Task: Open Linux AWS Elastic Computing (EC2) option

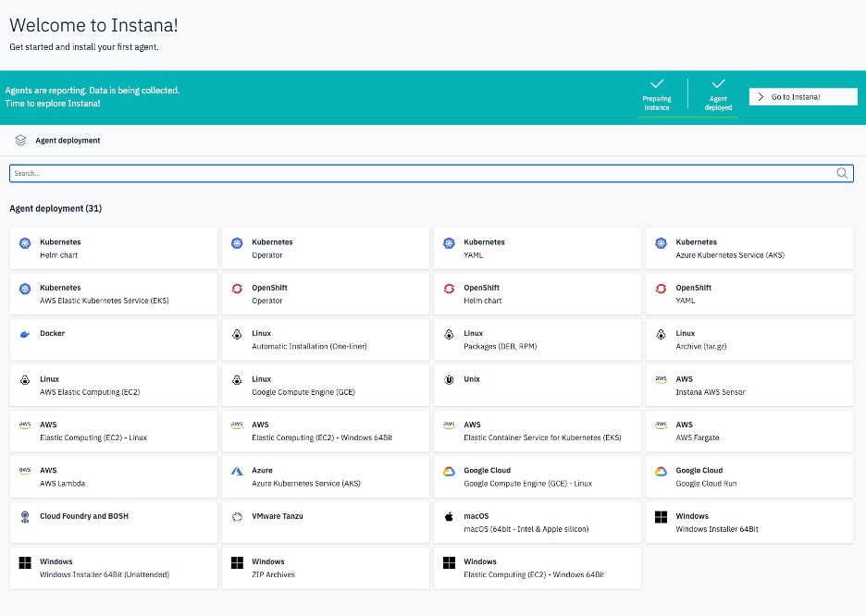Action: point(114,386)
